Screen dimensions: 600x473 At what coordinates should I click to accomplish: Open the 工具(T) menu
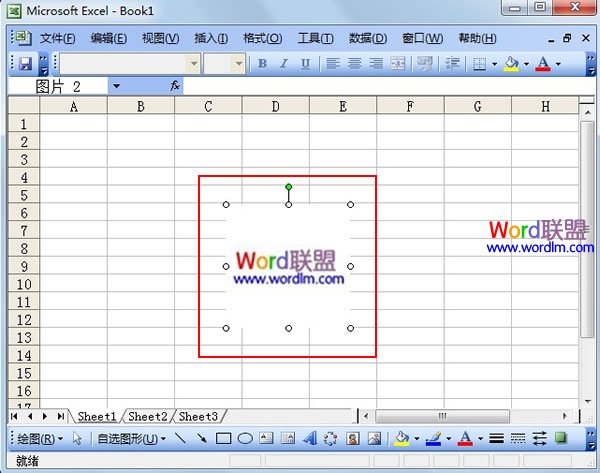pos(316,38)
